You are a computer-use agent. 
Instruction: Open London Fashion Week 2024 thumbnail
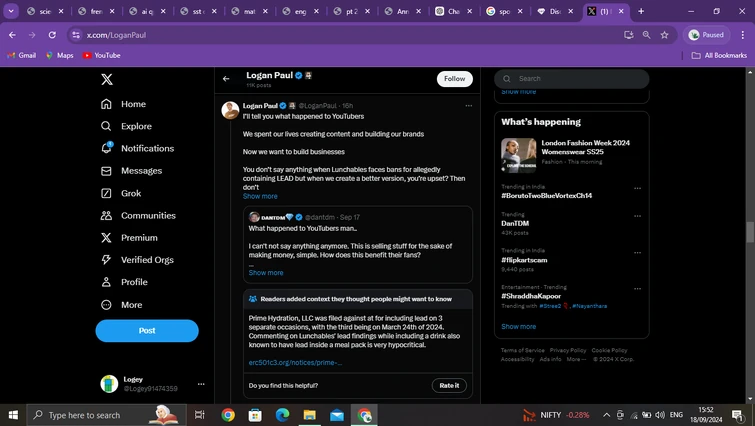519,155
